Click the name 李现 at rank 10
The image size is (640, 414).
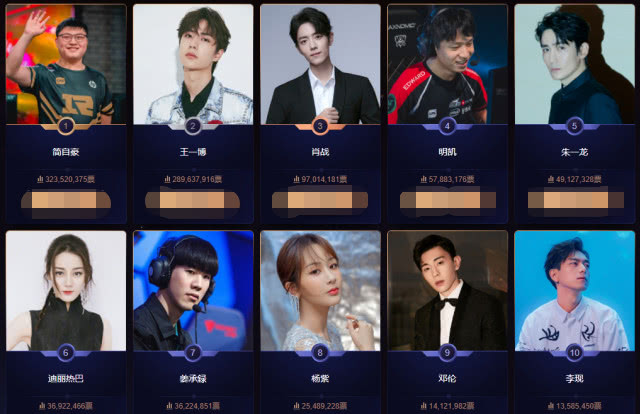coord(574,378)
